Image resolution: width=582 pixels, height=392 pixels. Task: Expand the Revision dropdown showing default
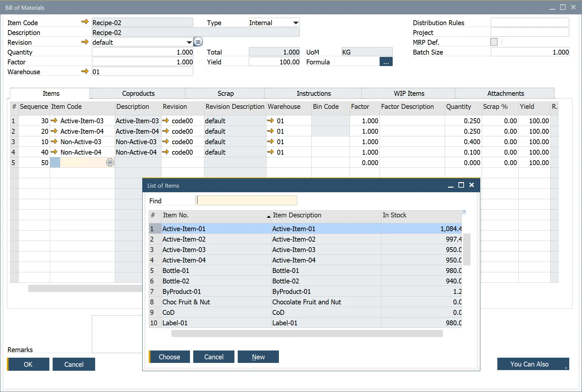tap(189, 43)
